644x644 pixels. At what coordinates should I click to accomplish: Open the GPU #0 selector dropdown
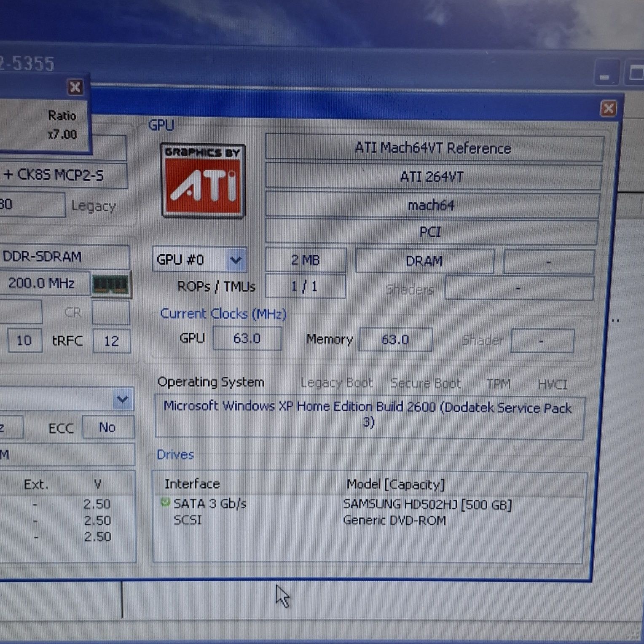pyautogui.click(x=235, y=260)
